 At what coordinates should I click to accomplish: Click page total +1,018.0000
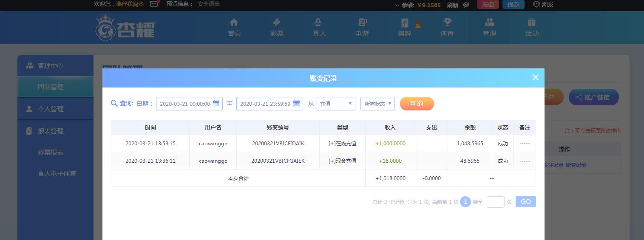(x=390, y=178)
